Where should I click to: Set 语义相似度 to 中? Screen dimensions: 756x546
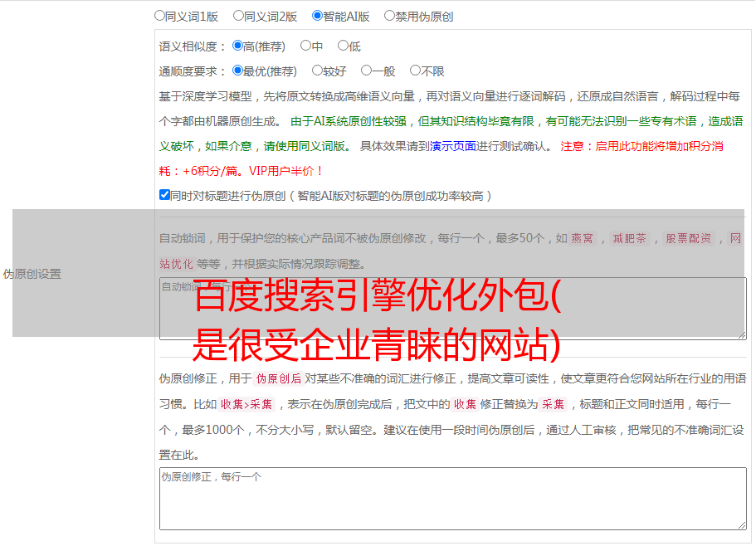click(x=305, y=46)
